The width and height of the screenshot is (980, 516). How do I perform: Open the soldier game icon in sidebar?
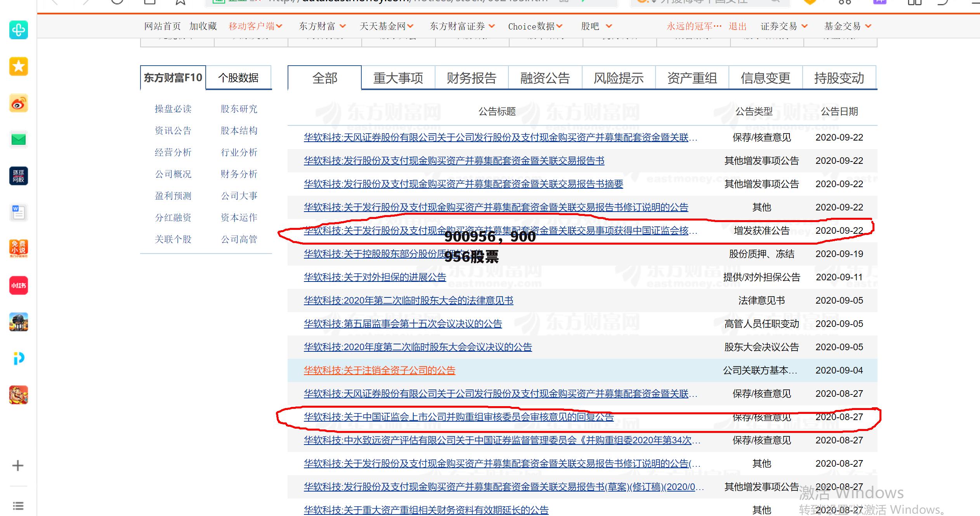19,322
